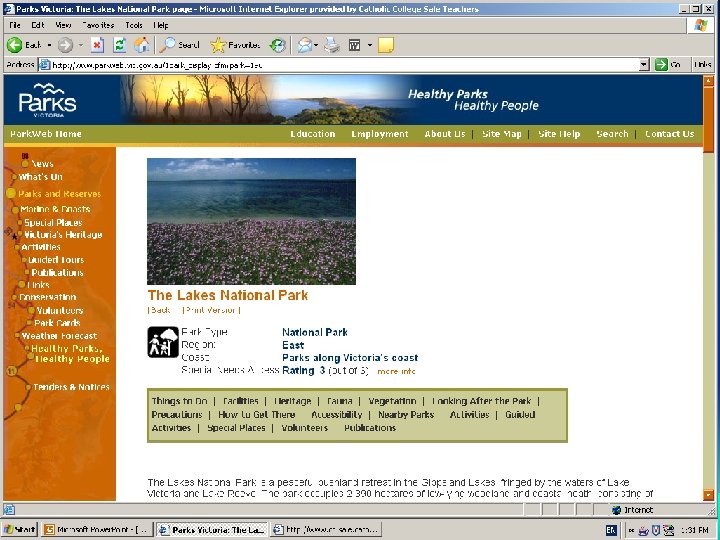Open the Education nav link
Image resolution: width=720 pixels, height=540 pixels.
click(313, 134)
